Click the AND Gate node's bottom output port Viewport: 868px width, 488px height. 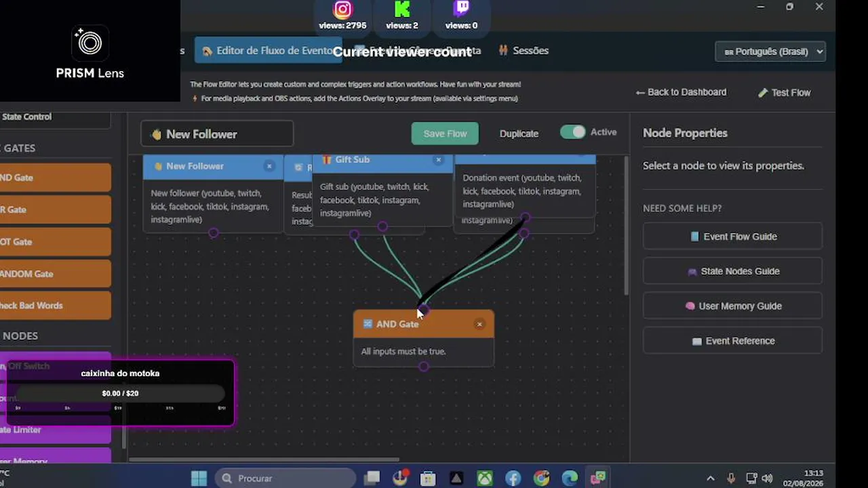pos(423,367)
